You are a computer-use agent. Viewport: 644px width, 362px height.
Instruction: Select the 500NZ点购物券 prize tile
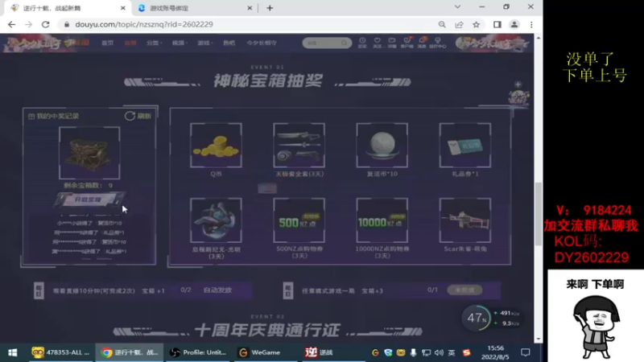(x=299, y=220)
